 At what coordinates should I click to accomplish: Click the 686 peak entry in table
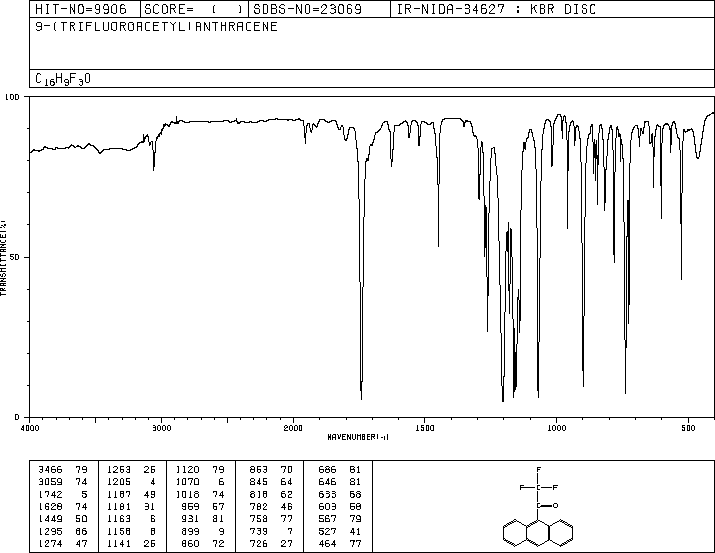pos(340,470)
